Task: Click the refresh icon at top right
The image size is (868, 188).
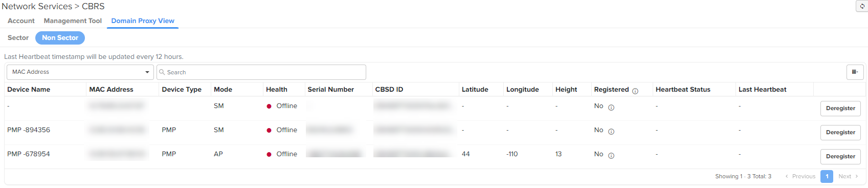Action: click(x=862, y=6)
